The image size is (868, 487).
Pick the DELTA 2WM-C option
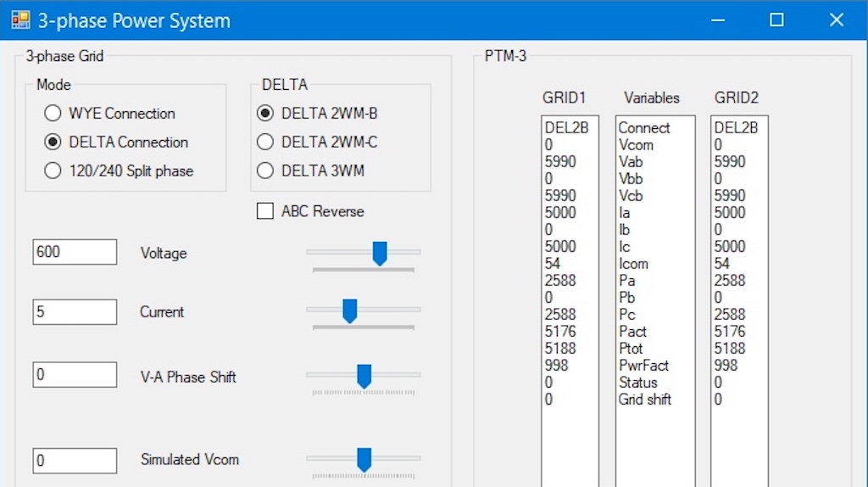[x=265, y=143]
